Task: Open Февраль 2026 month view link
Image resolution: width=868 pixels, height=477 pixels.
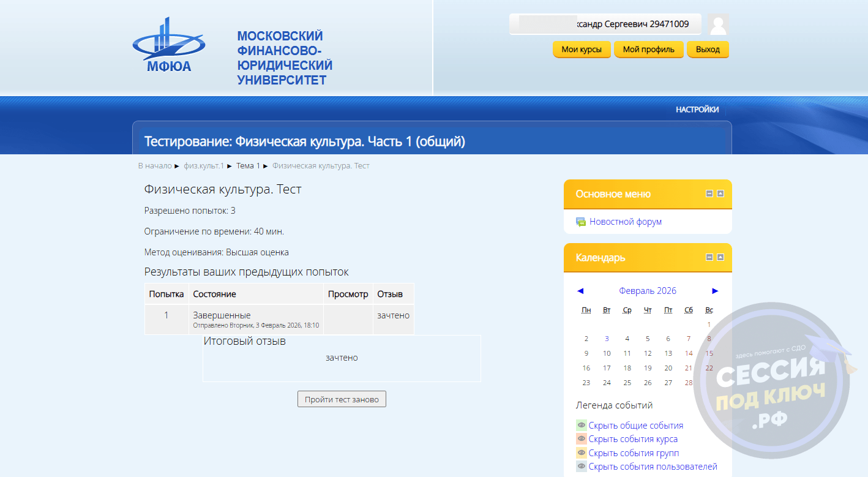Action: tap(647, 291)
